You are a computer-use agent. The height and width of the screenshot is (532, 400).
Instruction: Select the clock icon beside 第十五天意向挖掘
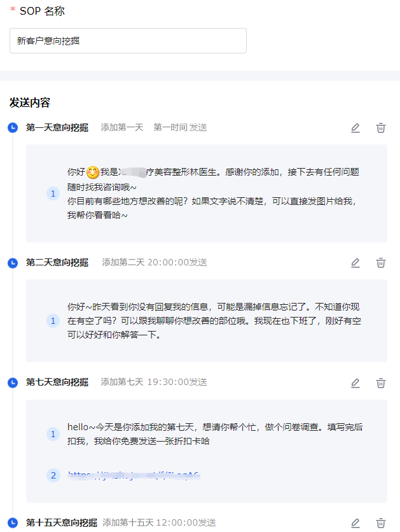click(x=12, y=522)
